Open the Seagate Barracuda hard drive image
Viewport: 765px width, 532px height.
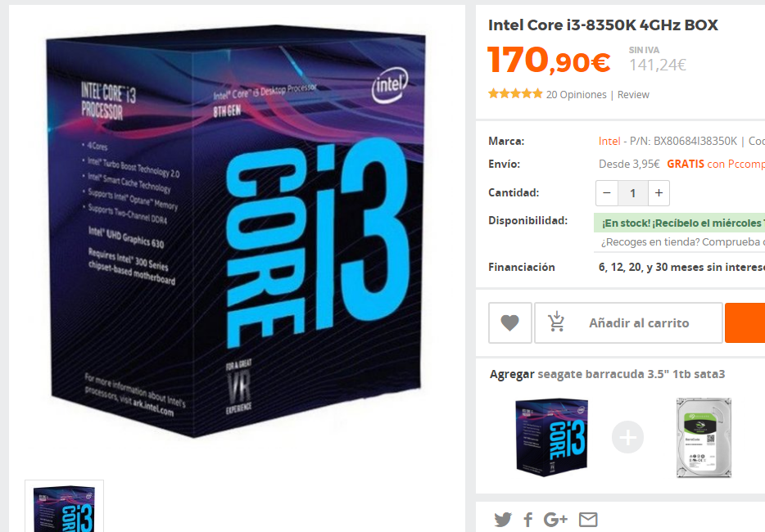pyautogui.click(x=704, y=437)
